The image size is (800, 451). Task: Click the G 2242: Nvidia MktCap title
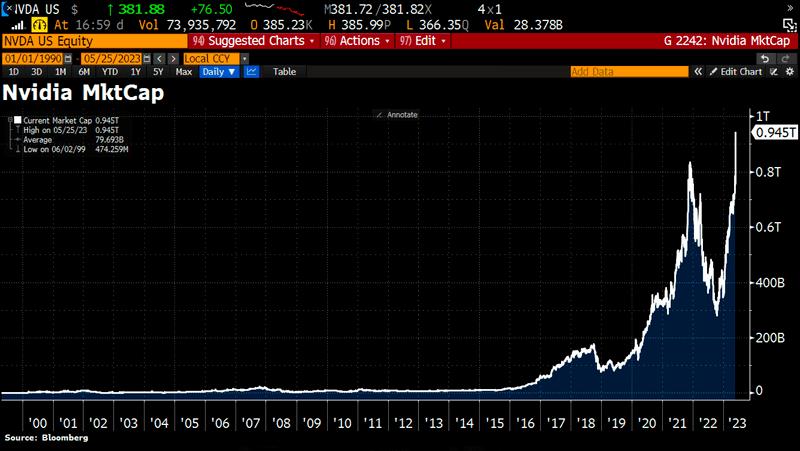point(727,41)
